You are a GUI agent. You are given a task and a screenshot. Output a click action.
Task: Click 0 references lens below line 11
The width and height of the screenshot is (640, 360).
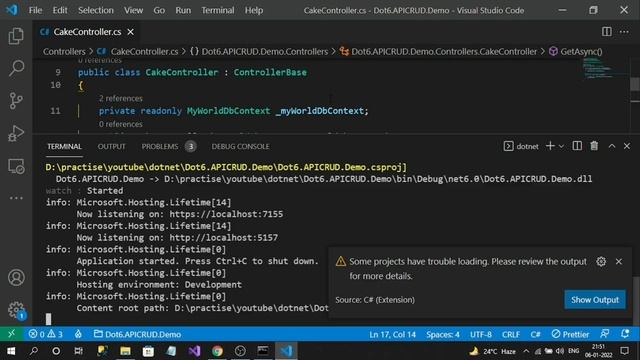click(121, 124)
